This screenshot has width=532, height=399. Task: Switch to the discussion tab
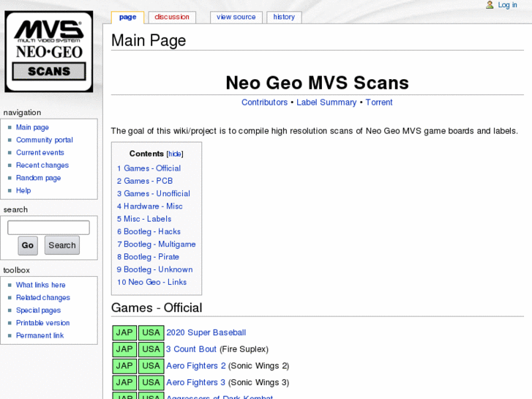pos(172,17)
